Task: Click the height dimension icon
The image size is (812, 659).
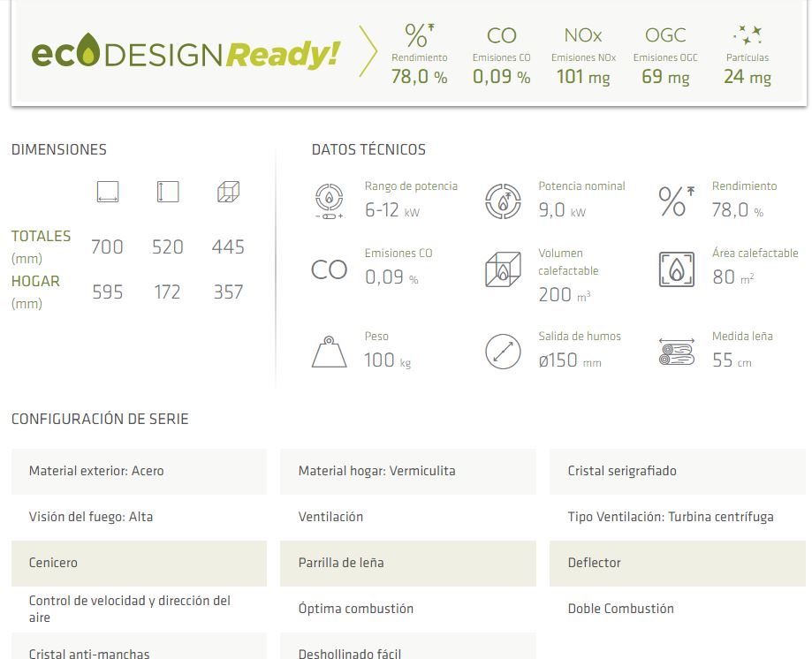Action: click(168, 192)
